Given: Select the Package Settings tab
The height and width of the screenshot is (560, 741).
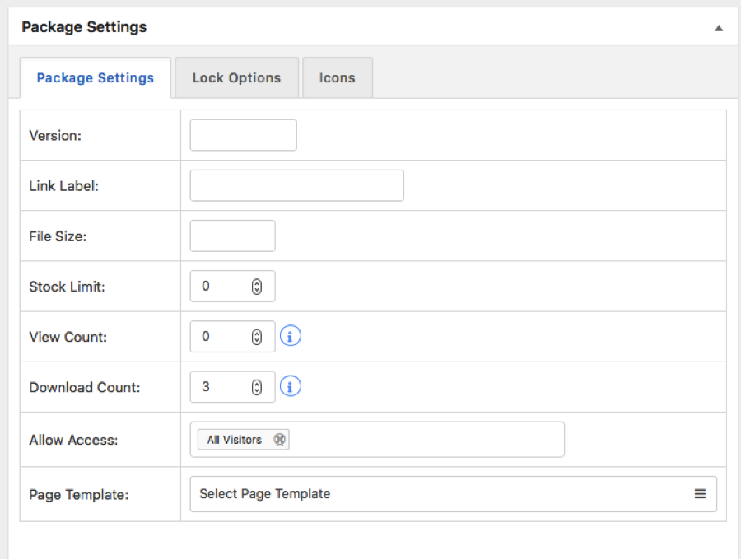Looking at the screenshot, I should tap(96, 78).
